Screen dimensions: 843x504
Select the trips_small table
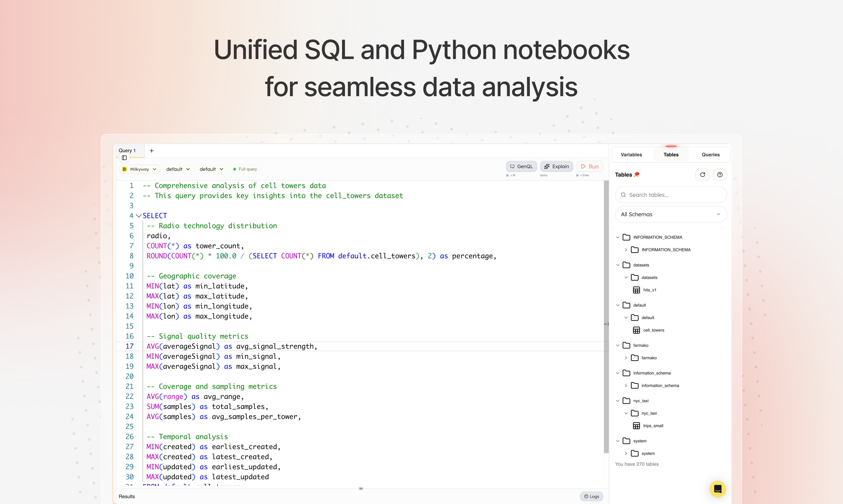(x=653, y=426)
